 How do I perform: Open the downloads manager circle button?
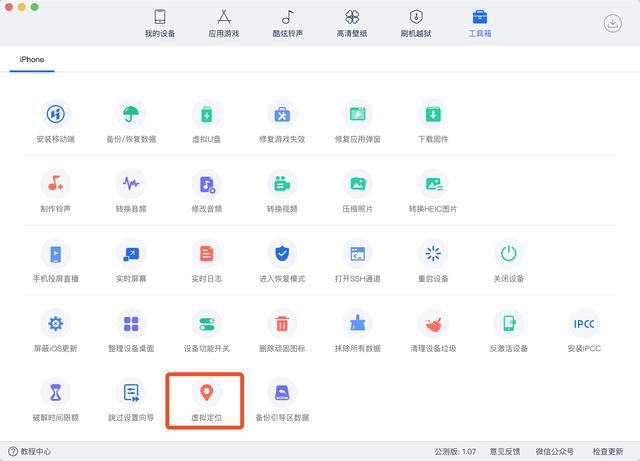click(613, 23)
